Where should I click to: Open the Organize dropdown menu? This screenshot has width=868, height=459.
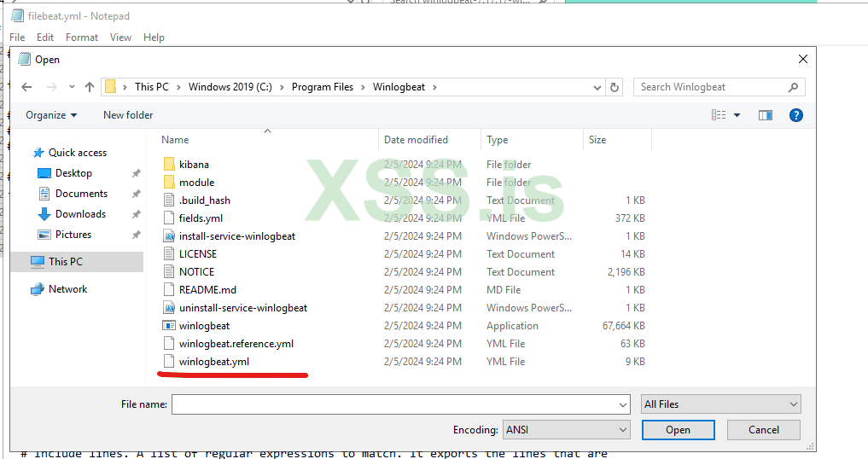[51, 115]
